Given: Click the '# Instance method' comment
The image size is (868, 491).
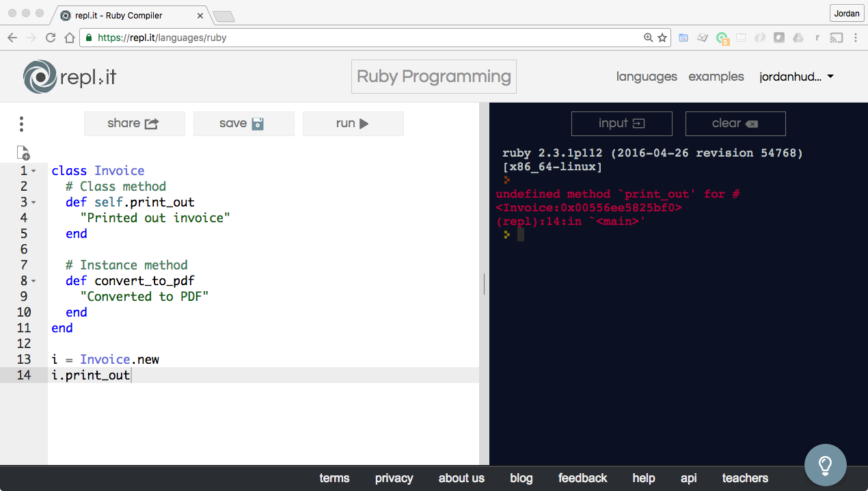Looking at the screenshot, I should (x=127, y=265).
